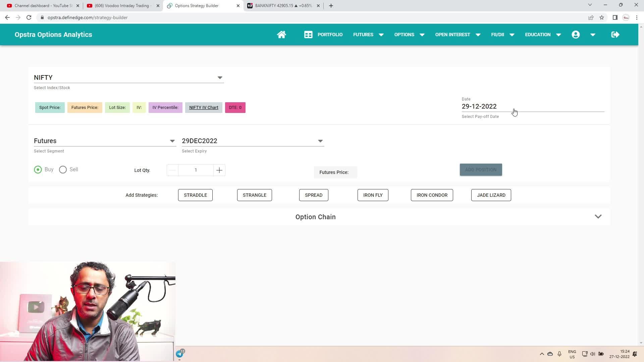Click the ADD POSITION button
Image resolution: width=644 pixels, height=362 pixels.
click(481, 170)
